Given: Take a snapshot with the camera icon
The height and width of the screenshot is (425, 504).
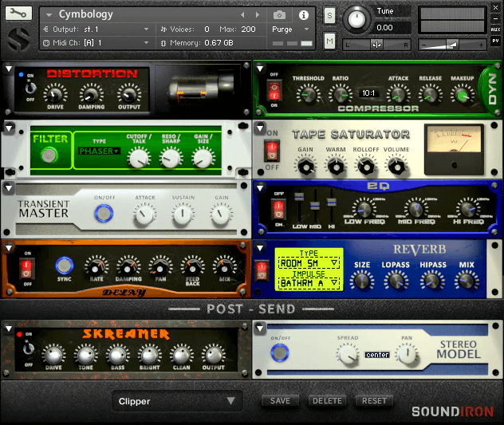Looking at the screenshot, I should click(279, 15).
